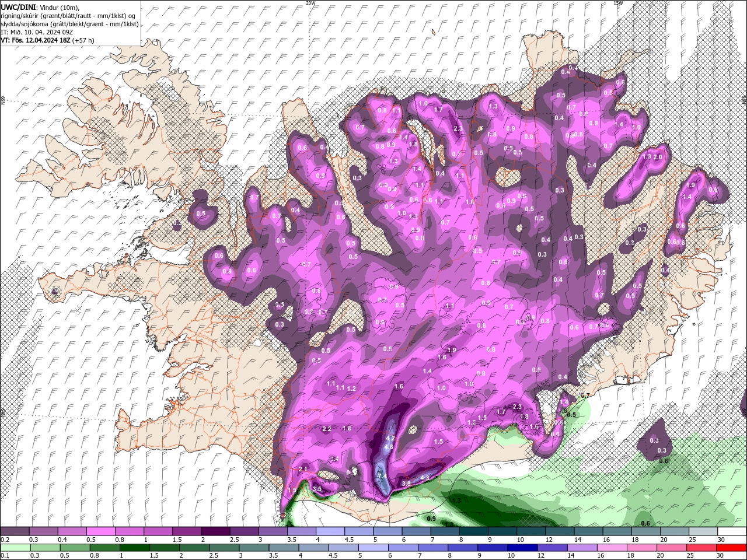This screenshot has width=747, height=560.
Task: Select the 0.2 swatch in top legend row
Action: pos(15,531)
